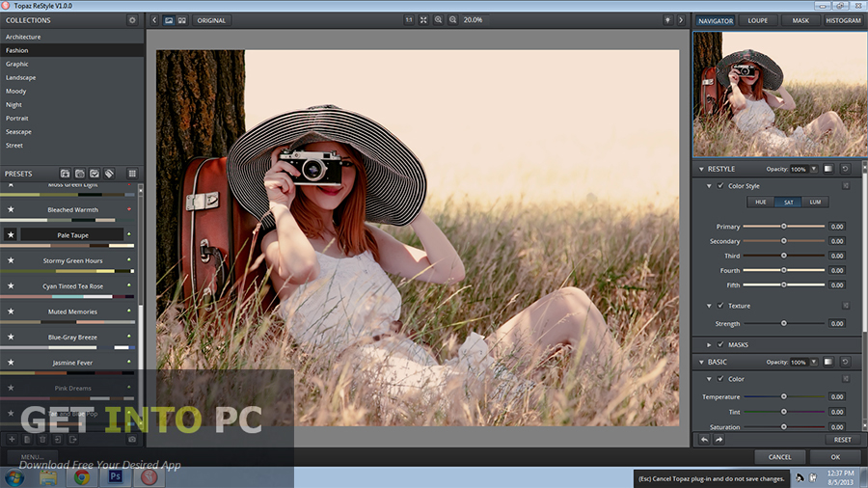Open the Windows Start menu
The height and width of the screenshot is (488, 868).
tap(14, 477)
